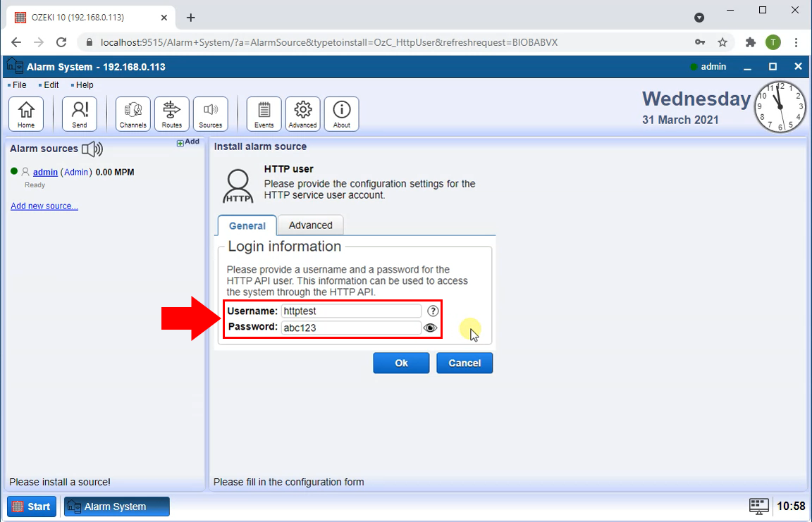Open the Channels toolbar icon
Screen dimensions: 812x522
pos(133,114)
